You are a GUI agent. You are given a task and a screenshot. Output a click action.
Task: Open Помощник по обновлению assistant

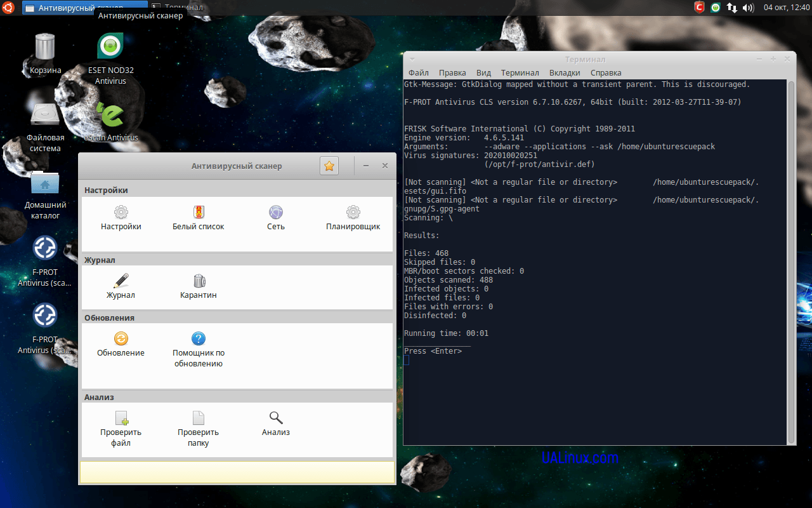coord(199,350)
